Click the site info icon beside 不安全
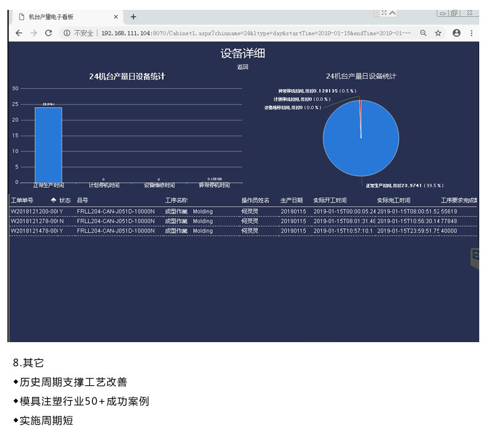The height and width of the screenshot is (448, 486). tap(66, 33)
